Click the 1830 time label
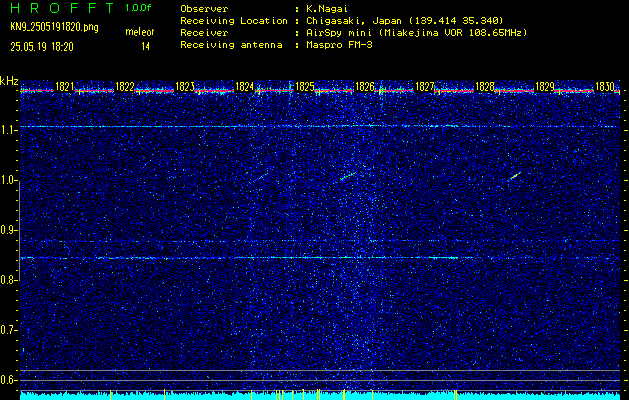Image resolution: width=629 pixels, height=400 pixels. click(605, 87)
